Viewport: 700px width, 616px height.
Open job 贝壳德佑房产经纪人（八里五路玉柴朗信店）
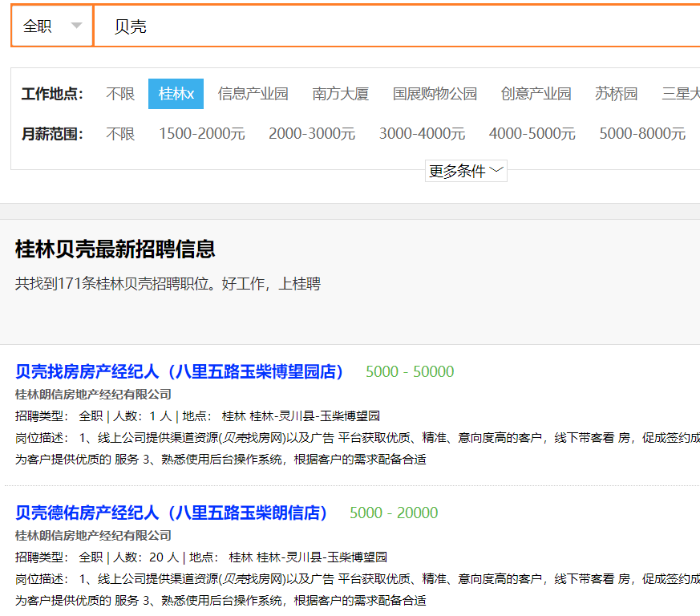pos(171,513)
